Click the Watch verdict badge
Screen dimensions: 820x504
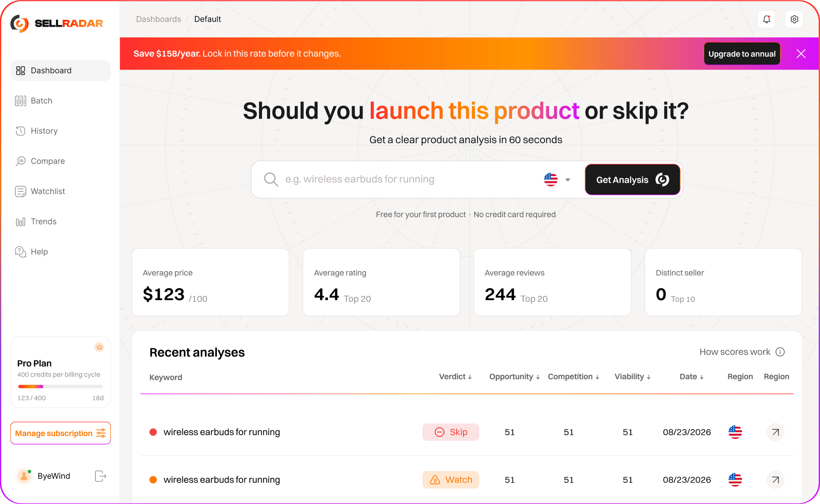click(450, 480)
